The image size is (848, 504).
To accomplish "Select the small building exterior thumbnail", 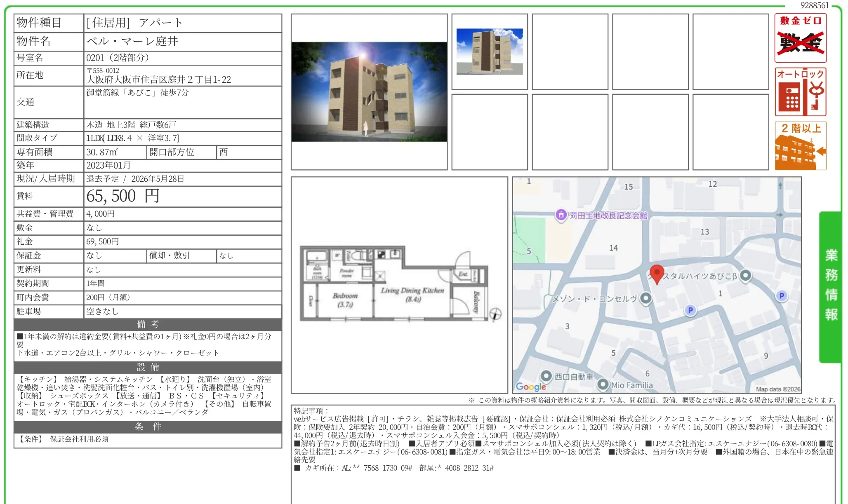I will pos(490,52).
